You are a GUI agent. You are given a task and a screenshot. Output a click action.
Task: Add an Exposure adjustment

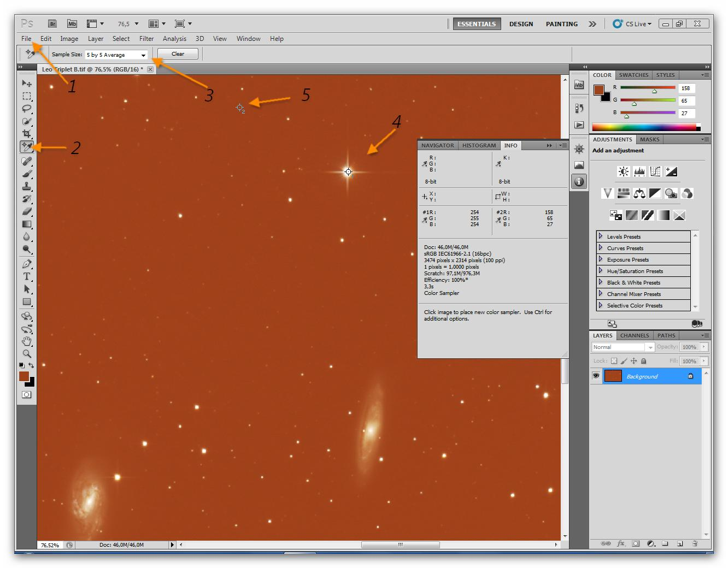tap(671, 171)
